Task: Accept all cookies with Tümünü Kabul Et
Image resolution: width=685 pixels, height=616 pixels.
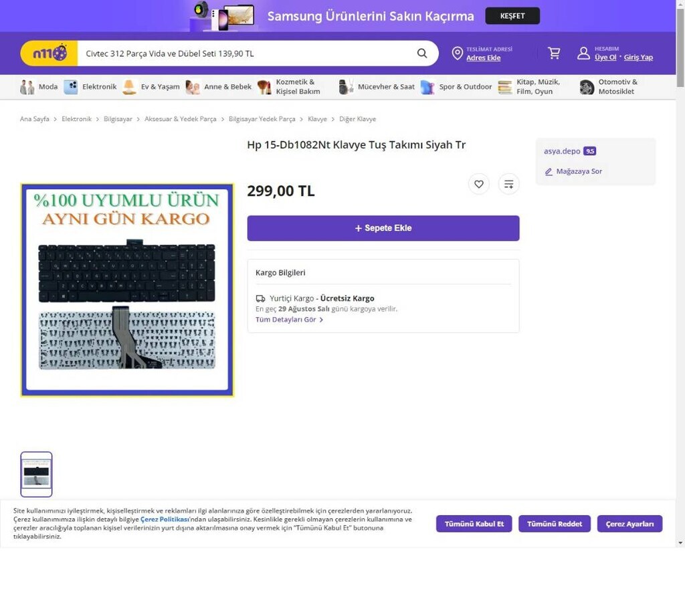Action: (x=474, y=524)
